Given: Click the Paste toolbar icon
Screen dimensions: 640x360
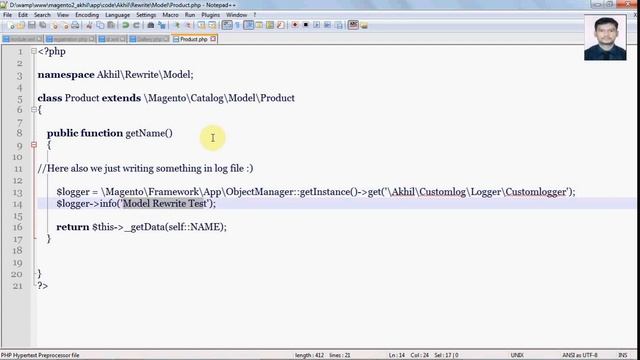Looking at the screenshot, I should (x=111, y=25).
